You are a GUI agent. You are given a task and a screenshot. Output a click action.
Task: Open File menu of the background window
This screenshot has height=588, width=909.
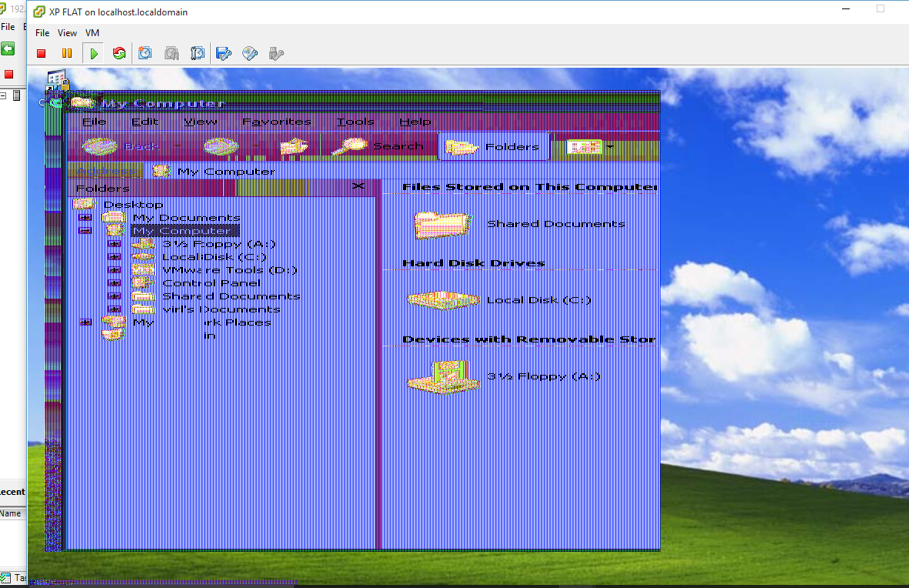click(8, 27)
